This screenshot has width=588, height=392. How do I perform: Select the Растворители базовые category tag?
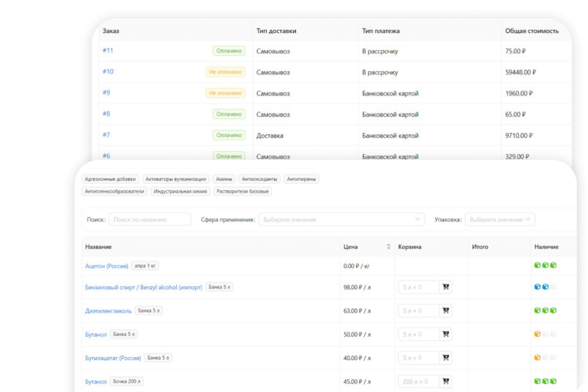243,192
